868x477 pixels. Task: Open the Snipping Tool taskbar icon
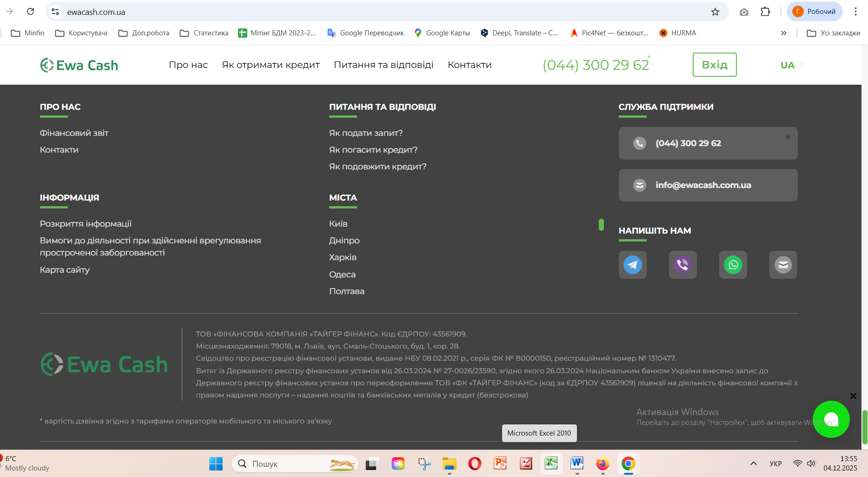coord(424,464)
